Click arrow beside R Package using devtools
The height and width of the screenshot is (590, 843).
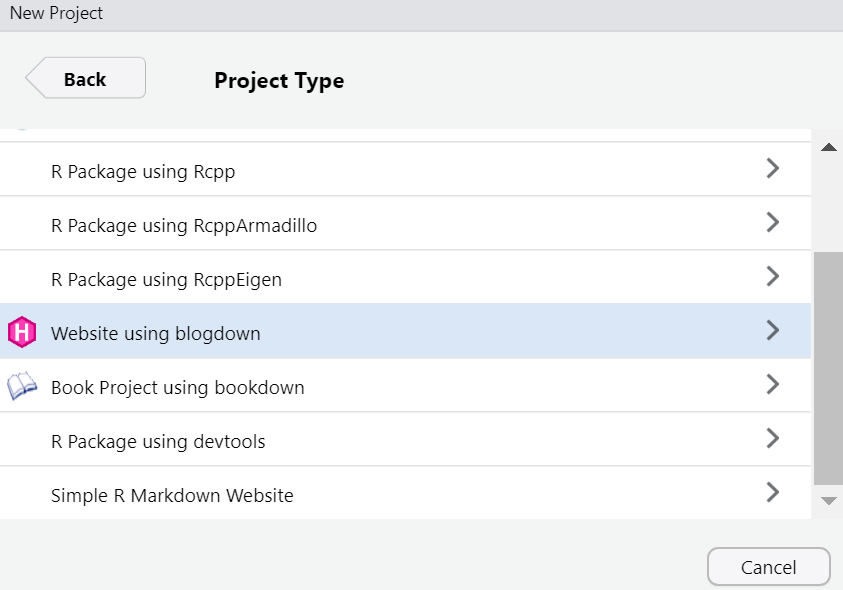[x=773, y=438]
